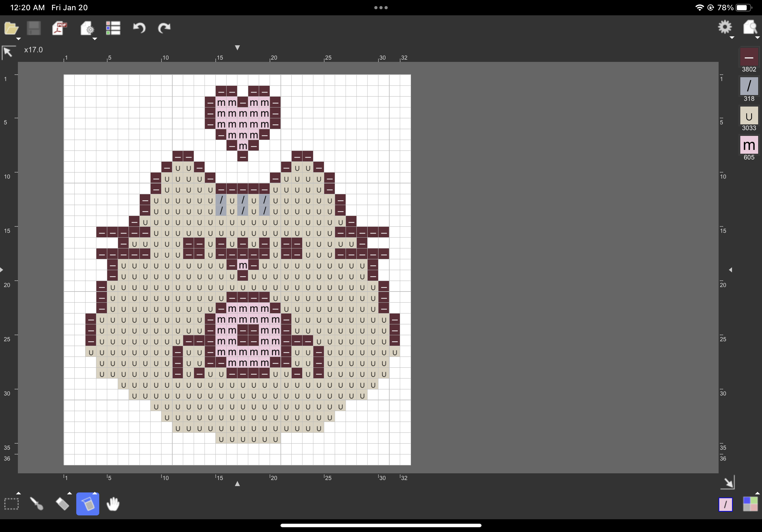
Task: Select thread color 3802 swatch
Action: 749,57
